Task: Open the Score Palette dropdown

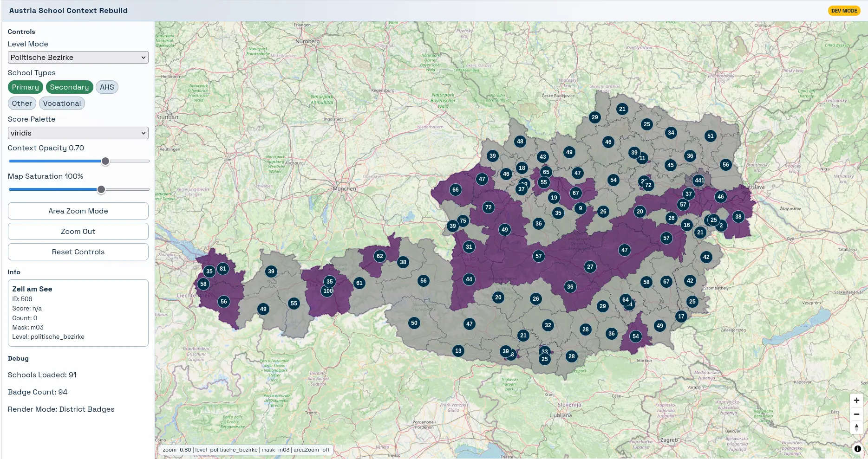Action: click(x=78, y=133)
